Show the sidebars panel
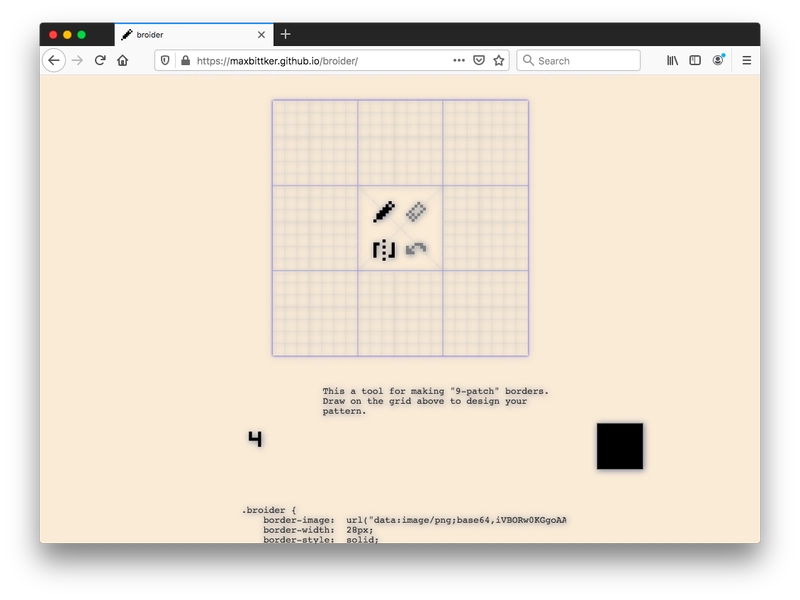The image size is (800, 600). (x=695, y=61)
